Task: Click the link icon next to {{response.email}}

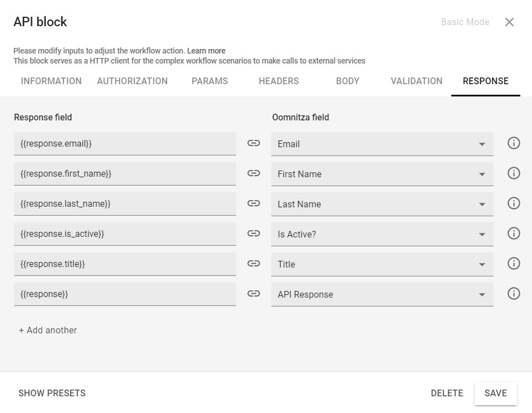Action: point(253,143)
